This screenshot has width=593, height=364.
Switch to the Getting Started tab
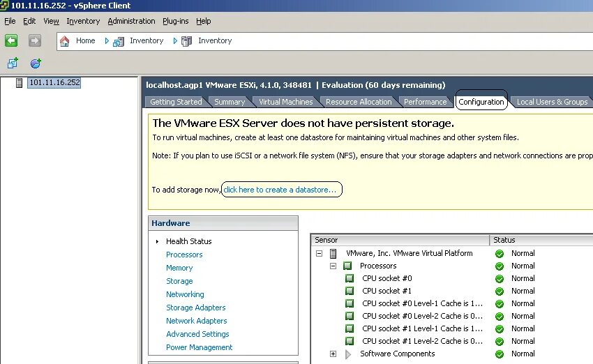click(176, 102)
